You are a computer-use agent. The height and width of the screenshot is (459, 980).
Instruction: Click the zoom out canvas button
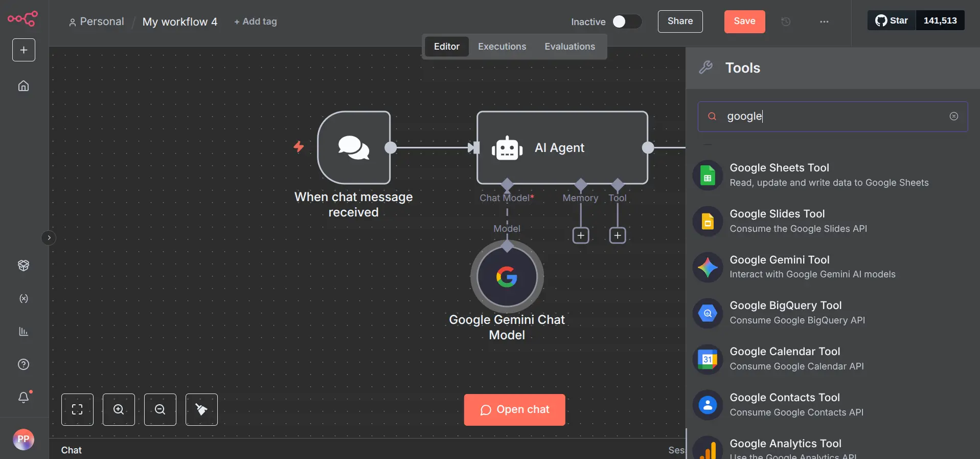[160, 409]
